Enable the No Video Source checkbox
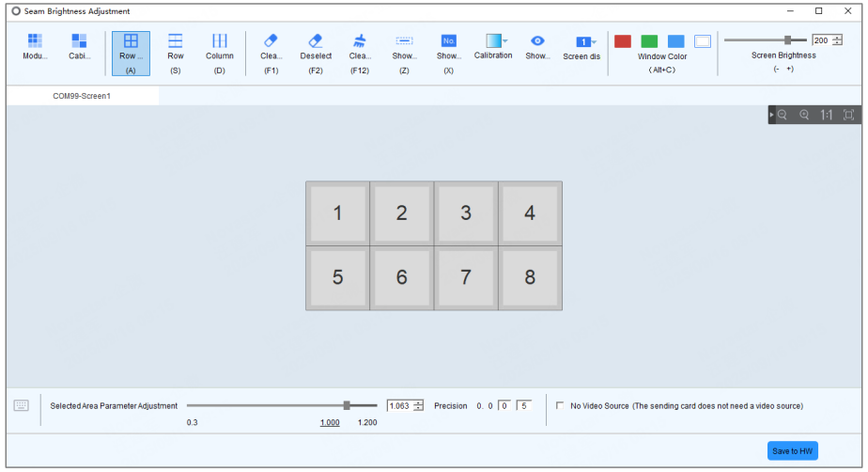 (x=560, y=405)
